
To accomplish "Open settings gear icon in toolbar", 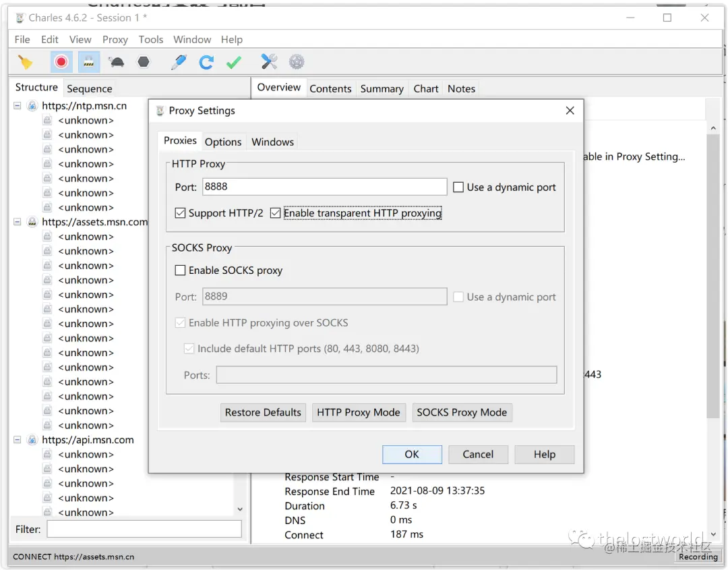I will click(297, 62).
